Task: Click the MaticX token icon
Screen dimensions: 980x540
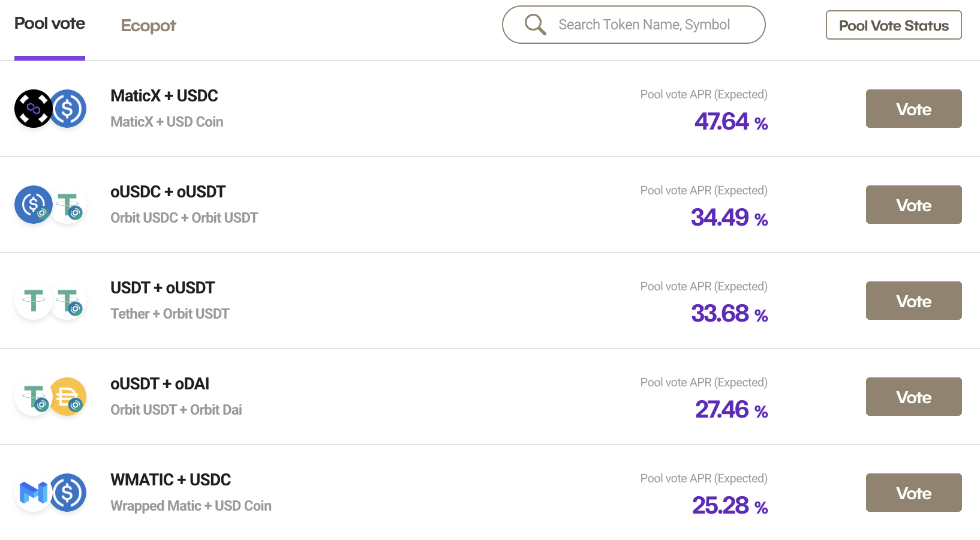Action: (x=33, y=109)
